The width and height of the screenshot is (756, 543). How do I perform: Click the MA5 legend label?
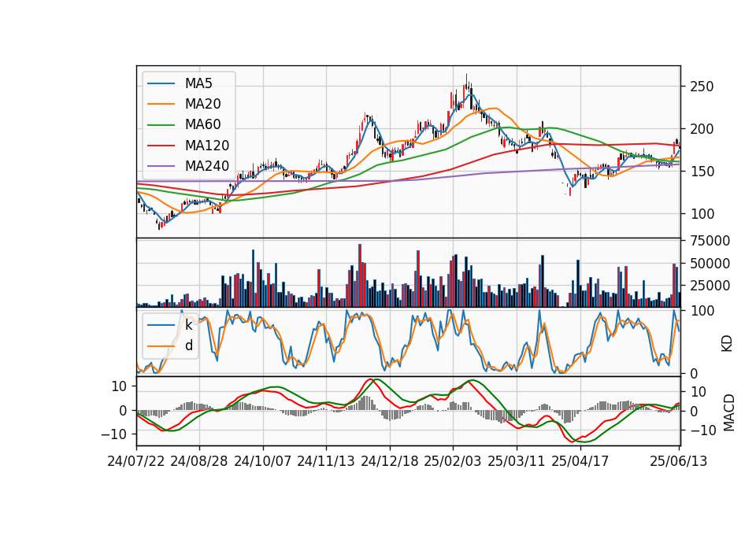pos(198,83)
